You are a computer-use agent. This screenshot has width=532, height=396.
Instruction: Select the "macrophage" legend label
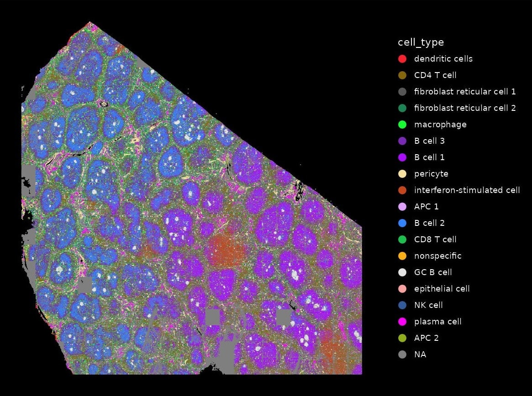point(440,125)
